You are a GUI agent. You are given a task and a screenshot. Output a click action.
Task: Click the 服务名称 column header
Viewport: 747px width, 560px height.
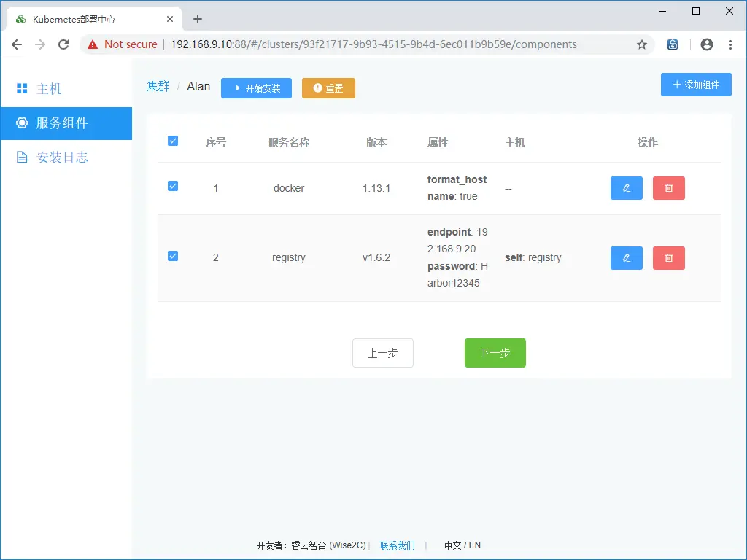click(x=289, y=142)
